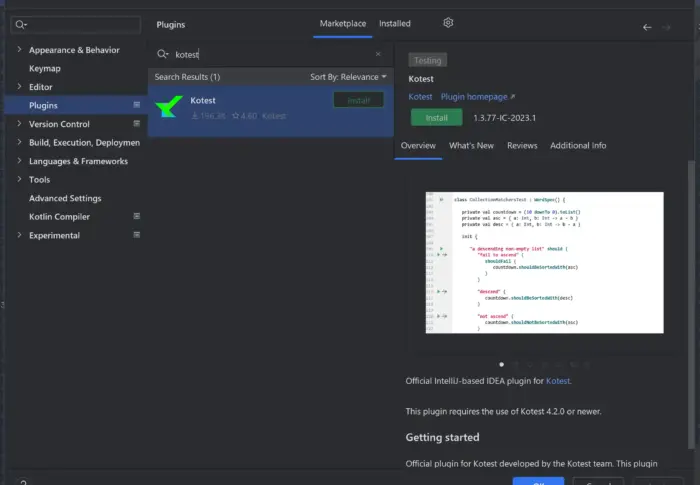Open the Additional Info tab
The width and height of the screenshot is (700, 485).
point(578,146)
